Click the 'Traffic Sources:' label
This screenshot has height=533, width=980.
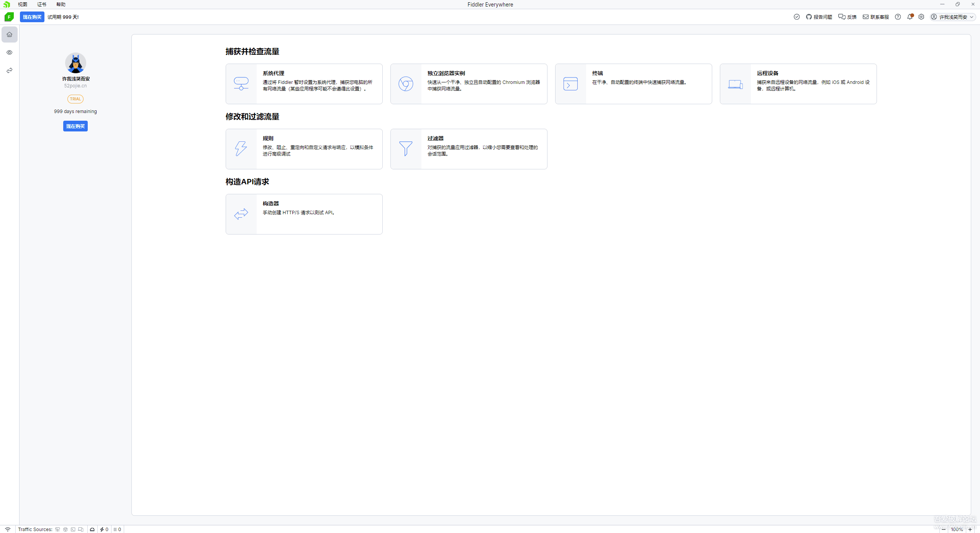(x=35, y=529)
